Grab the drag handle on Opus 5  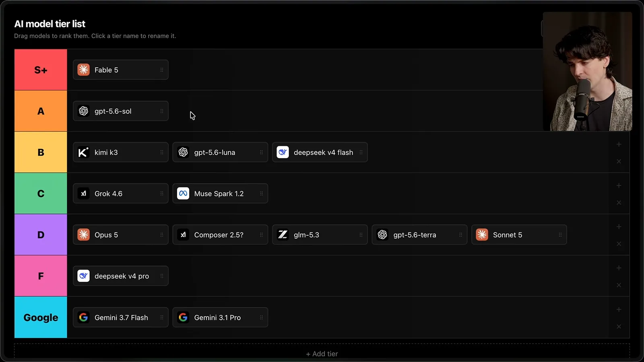pyautogui.click(x=162, y=235)
